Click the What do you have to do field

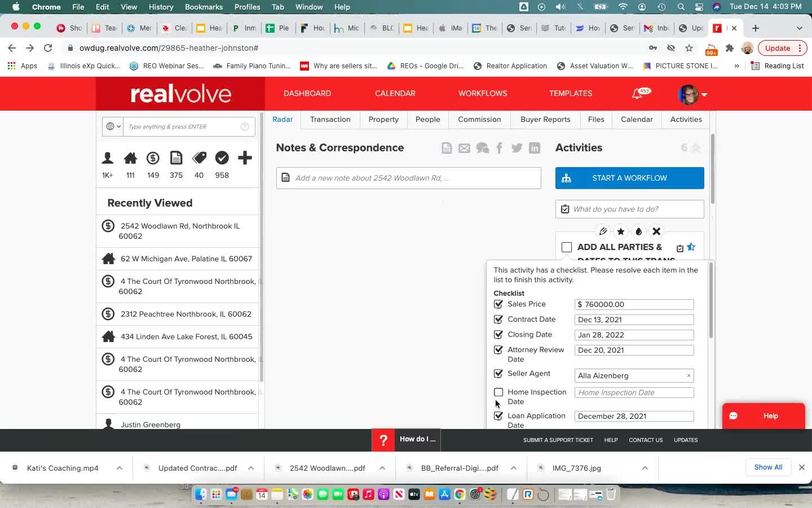click(x=629, y=209)
